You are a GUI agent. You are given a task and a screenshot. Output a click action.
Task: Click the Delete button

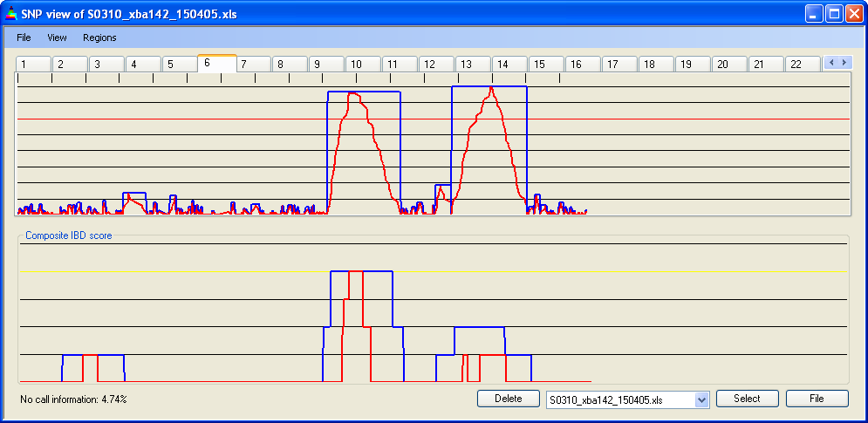click(x=509, y=399)
